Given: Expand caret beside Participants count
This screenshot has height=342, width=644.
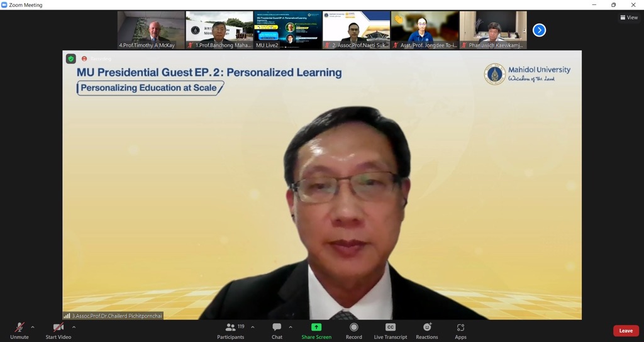Looking at the screenshot, I should (x=253, y=327).
